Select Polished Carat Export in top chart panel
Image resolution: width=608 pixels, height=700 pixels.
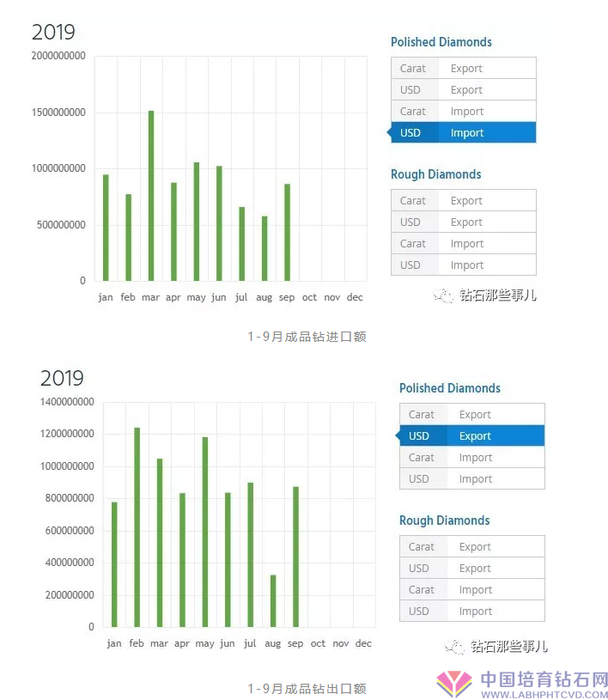coord(464,69)
